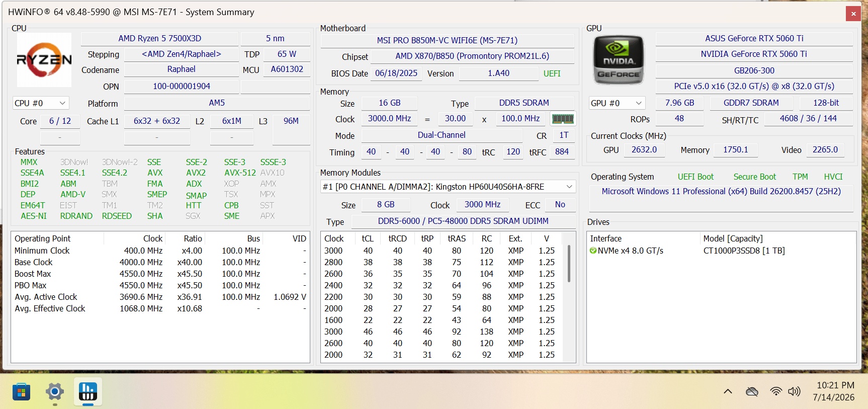Select the CT1000P3SSD8 drive row

[721, 251]
